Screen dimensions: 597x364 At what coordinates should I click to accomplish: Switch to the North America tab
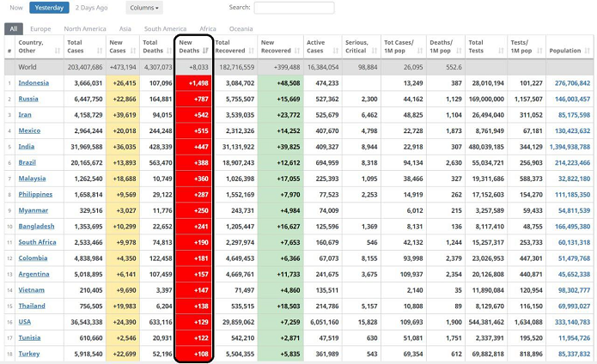pos(85,28)
